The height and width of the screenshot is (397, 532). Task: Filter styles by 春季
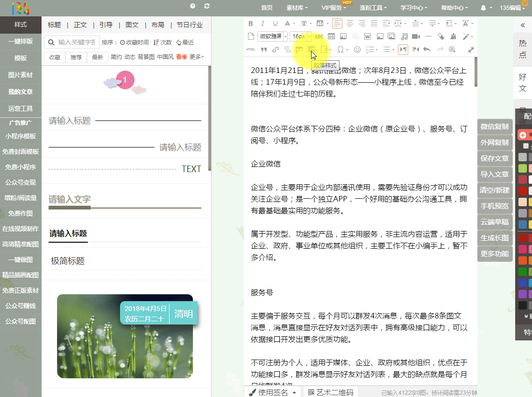click(x=182, y=57)
